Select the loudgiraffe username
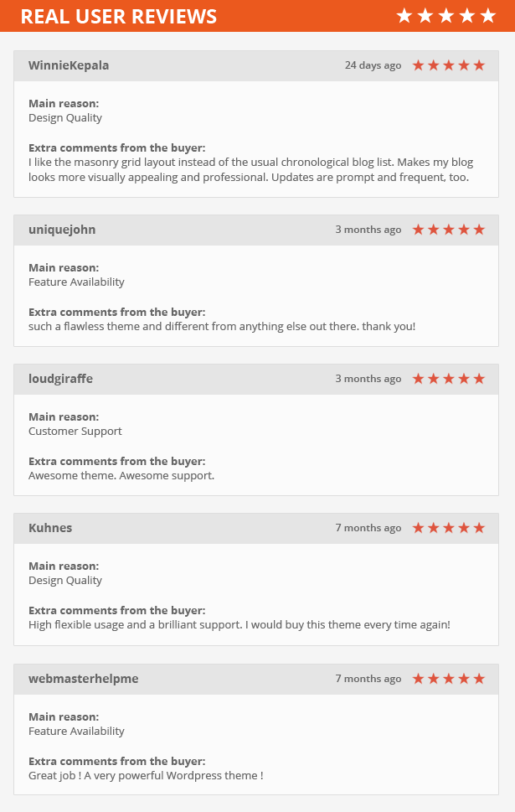515x812 pixels. (x=60, y=379)
